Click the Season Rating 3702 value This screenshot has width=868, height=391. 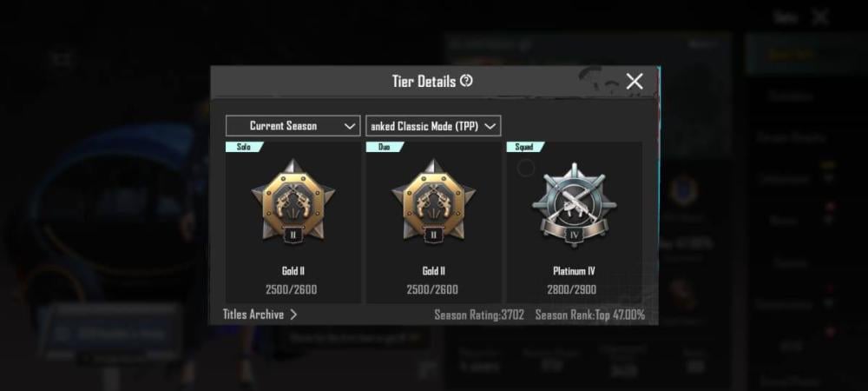[x=479, y=315]
